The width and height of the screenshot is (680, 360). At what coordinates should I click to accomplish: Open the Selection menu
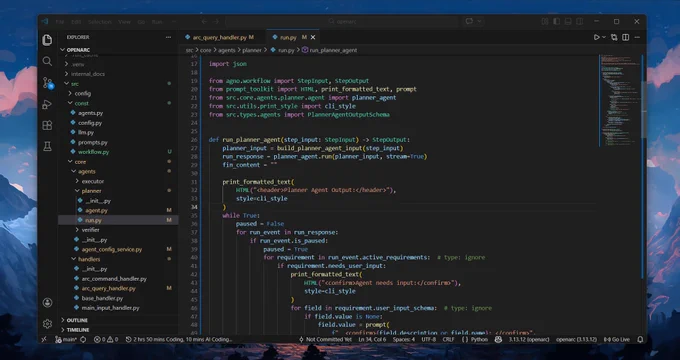coord(100,22)
